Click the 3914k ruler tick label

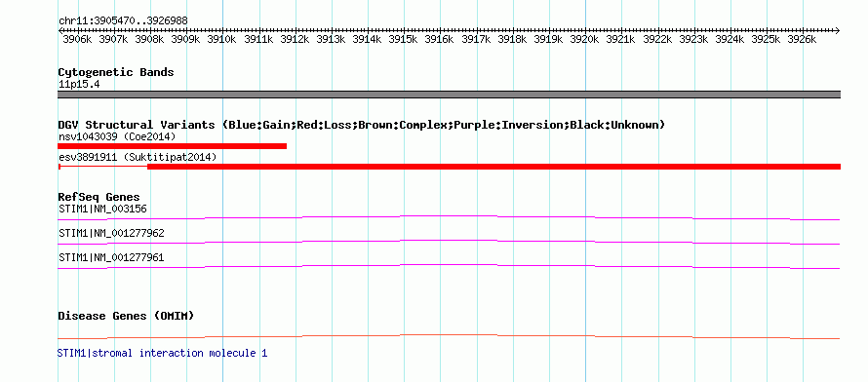(x=368, y=39)
